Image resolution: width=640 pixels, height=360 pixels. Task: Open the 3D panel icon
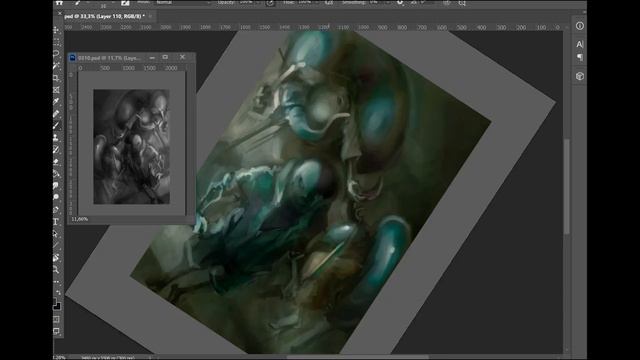click(x=580, y=76)
